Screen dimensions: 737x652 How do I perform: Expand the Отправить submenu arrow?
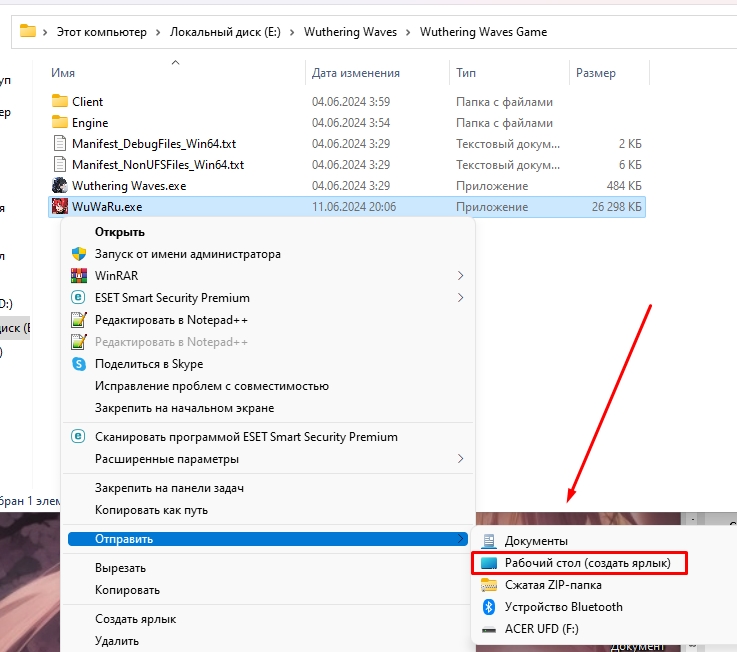tap(461, 539)
